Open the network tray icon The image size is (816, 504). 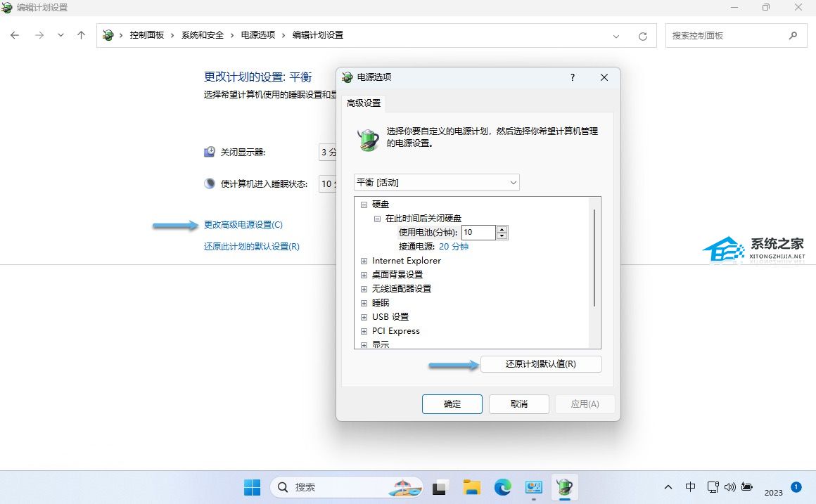click(x=713, y=487)
